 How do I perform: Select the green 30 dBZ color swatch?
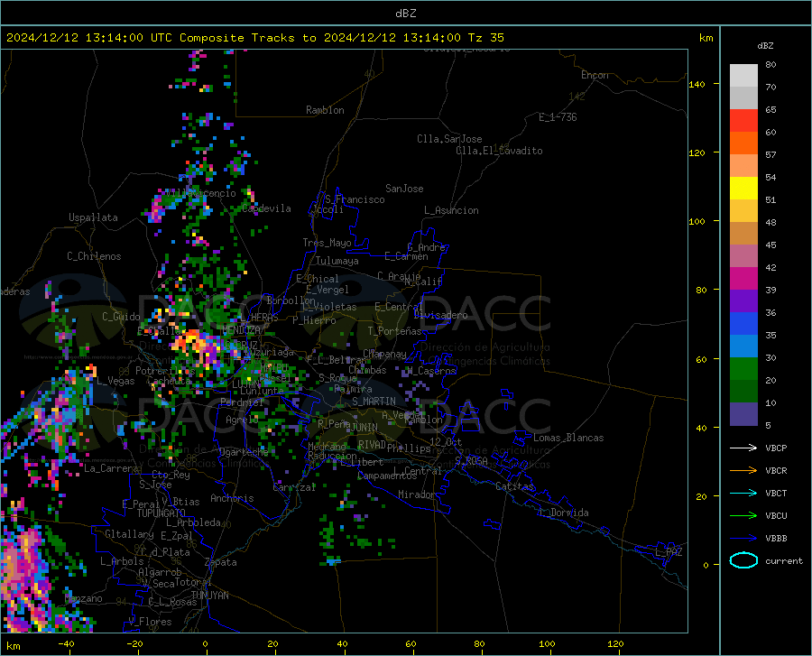pos(743,369)
